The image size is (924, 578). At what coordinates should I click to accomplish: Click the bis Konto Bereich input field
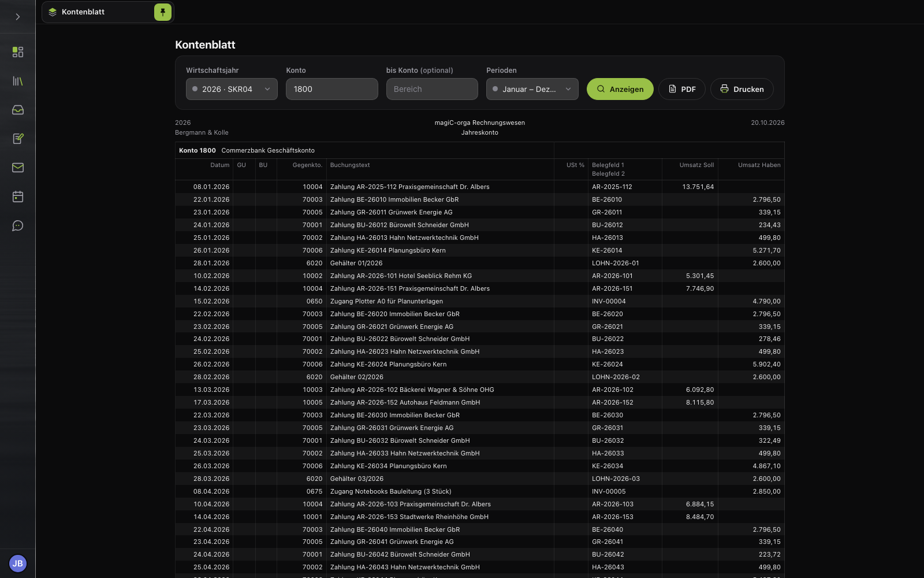pyautogui.click(x=432, y=89)
